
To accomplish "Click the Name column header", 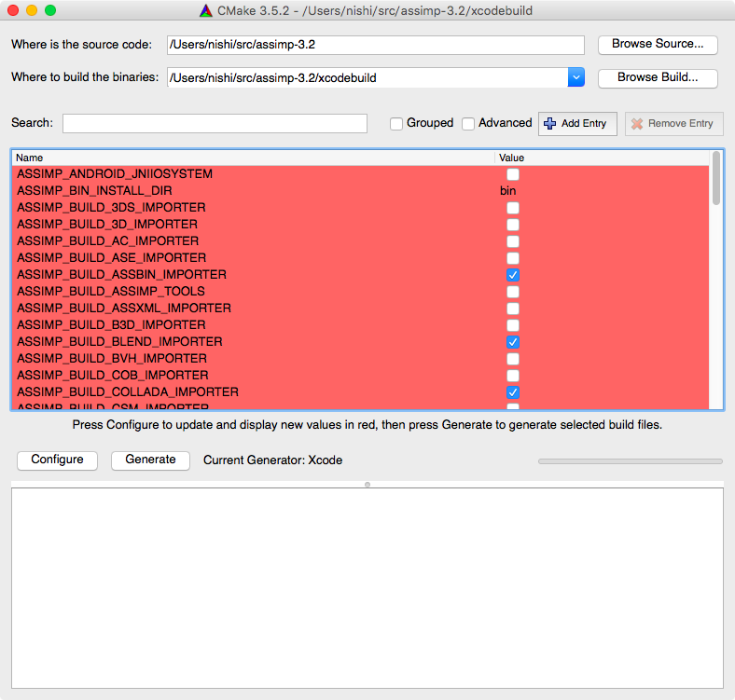I will pyautogui.click(x=253, y=158).
